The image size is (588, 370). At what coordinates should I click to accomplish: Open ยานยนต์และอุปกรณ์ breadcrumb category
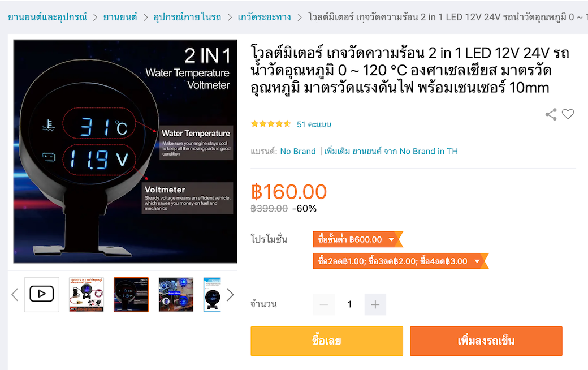(47, 18)
